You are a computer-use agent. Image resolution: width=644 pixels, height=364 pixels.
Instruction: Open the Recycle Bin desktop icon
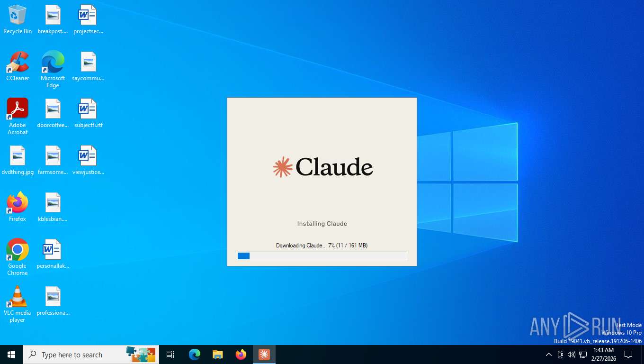[18, 19]
